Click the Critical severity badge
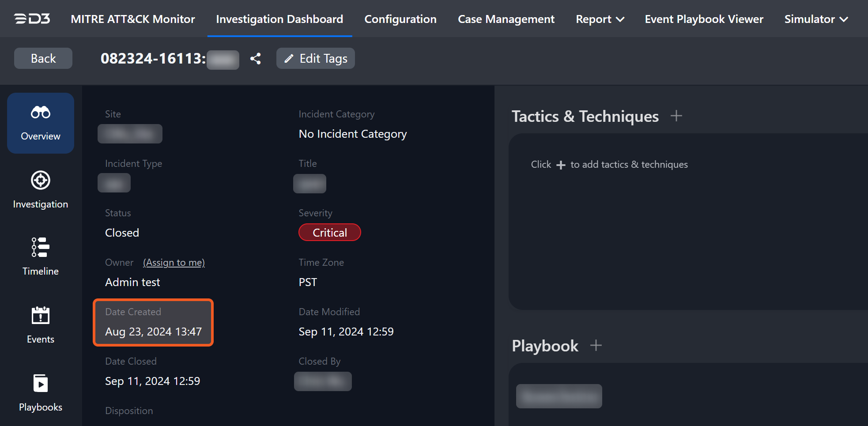This screenshot has height=426, width=868. coord(329,233)
